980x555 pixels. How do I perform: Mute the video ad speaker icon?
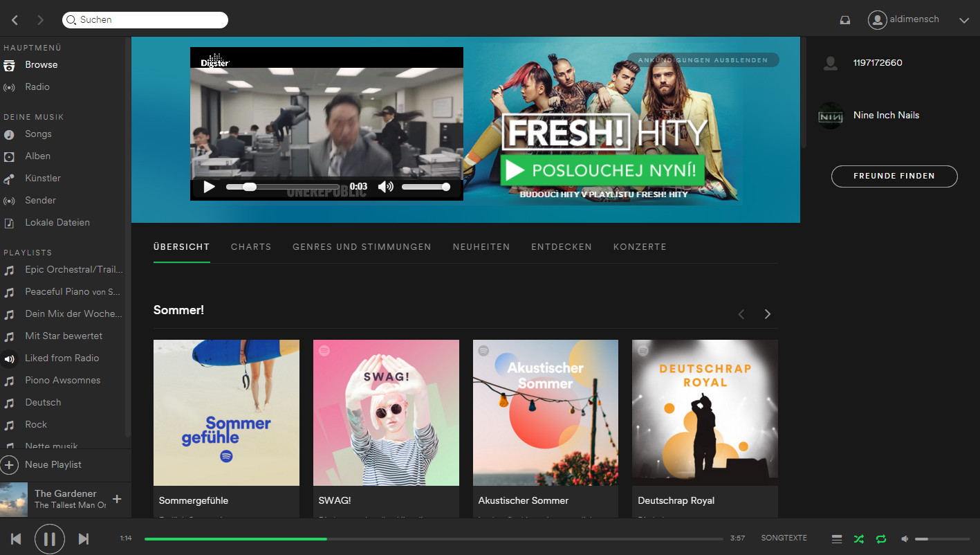[x=385, y=187]
